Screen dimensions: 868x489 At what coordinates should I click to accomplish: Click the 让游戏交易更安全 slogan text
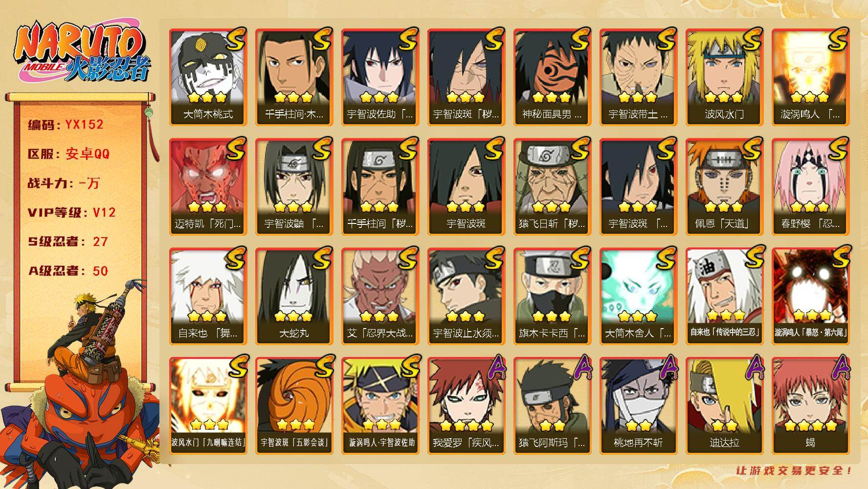click(794, 470)
